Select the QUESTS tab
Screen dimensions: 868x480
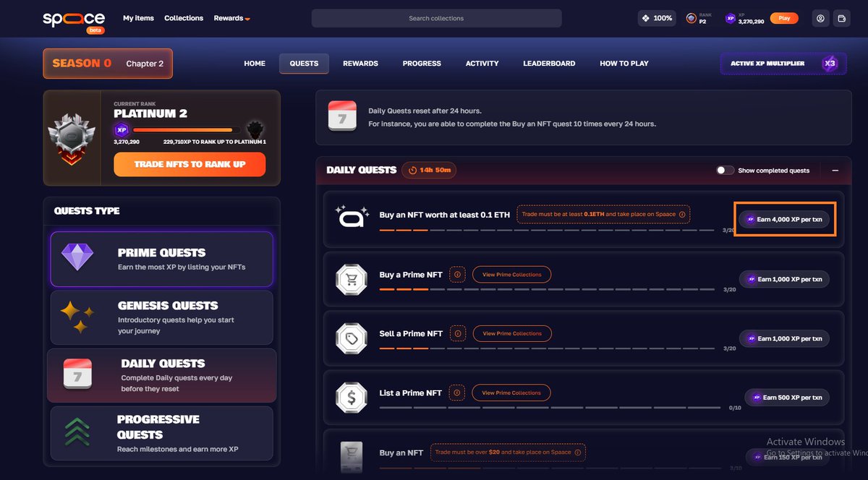coord(304,64)
